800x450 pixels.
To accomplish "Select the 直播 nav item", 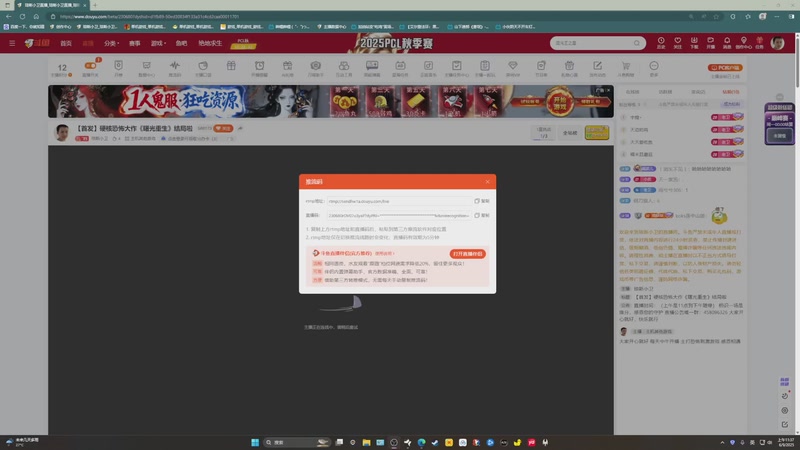I will pyautogui.click(x=88, y=43).
